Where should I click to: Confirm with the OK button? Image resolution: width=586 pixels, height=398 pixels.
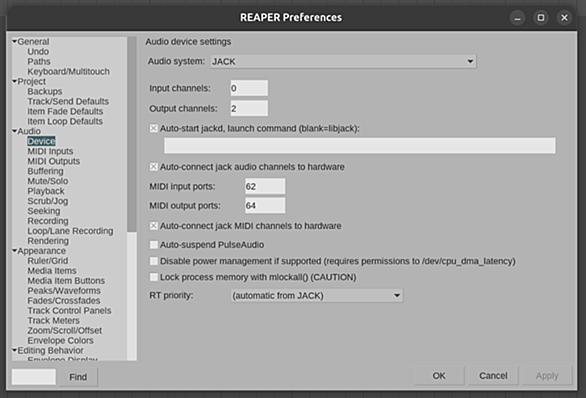(x=439, y=376)
